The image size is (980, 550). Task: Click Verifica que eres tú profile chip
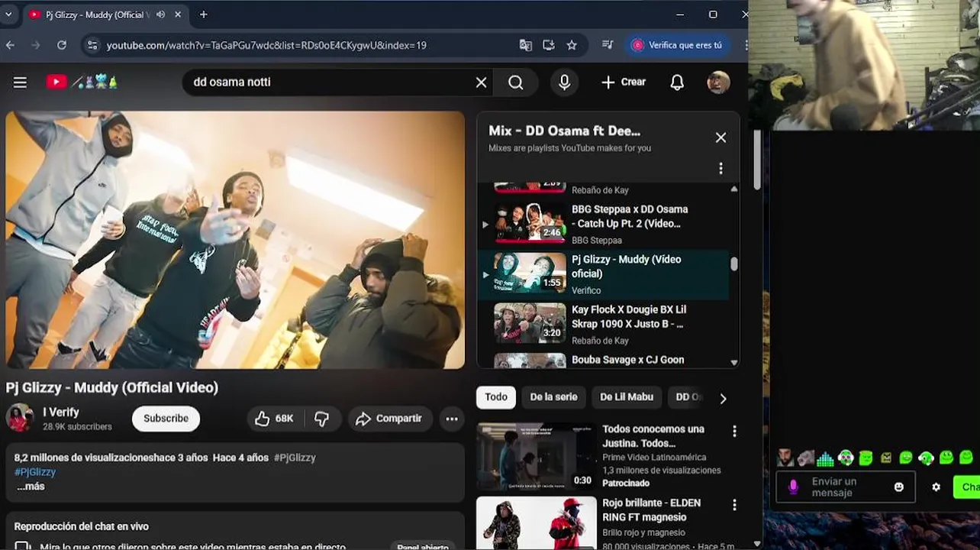point(677,45)
